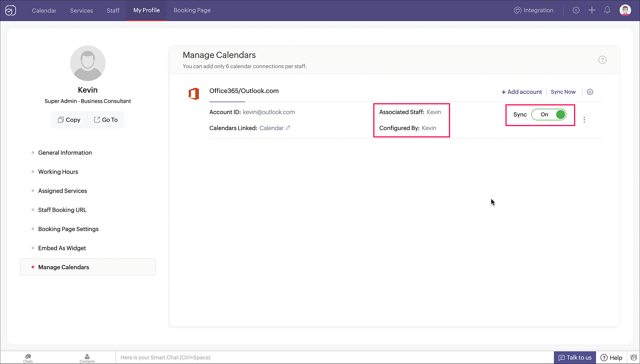Open user avatar menu top right

pyautogui.click(x=625, y=10)
